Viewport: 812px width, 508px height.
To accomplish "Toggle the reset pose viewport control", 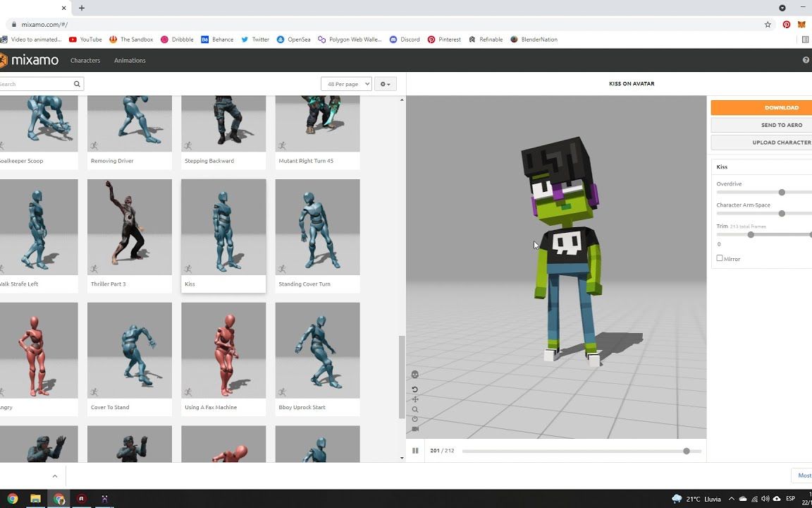I will pyautogui.click(x=414, y=418).
